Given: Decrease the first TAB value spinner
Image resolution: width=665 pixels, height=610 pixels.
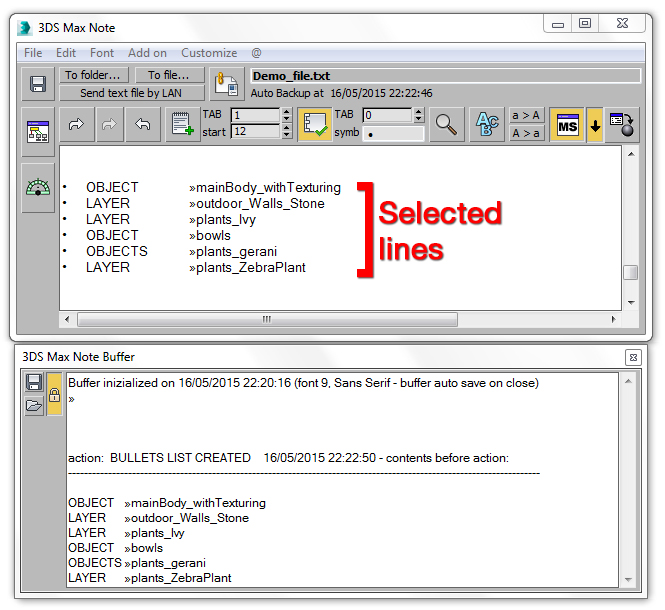Looking at the screenshot, I should point(287,119).
